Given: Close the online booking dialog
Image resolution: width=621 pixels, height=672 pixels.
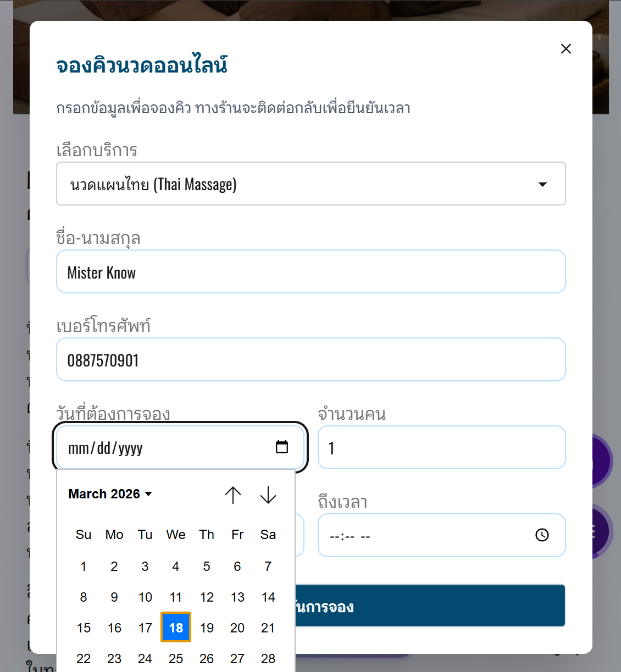Looking at the screenshot, I should tap(565, 49).
